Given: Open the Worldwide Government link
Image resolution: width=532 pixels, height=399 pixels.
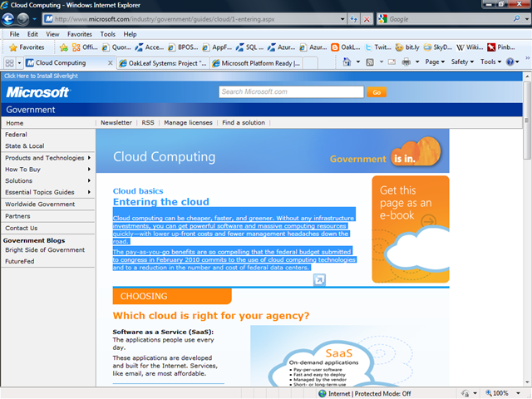Looking at the screenshot, I should click(x=40, y=204).
